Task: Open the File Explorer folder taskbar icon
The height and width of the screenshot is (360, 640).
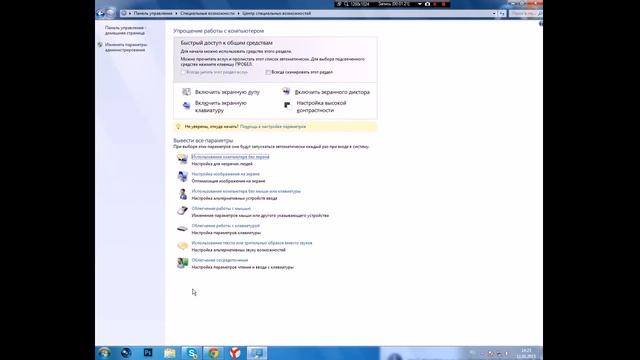Action: pyautogui.click(x=169, y=353)
